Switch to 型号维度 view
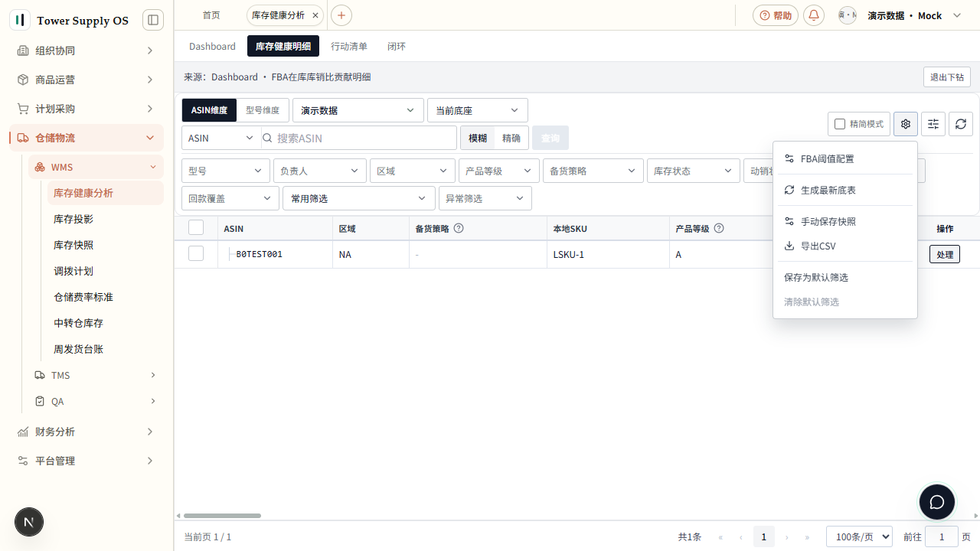 tap(263, 110)
